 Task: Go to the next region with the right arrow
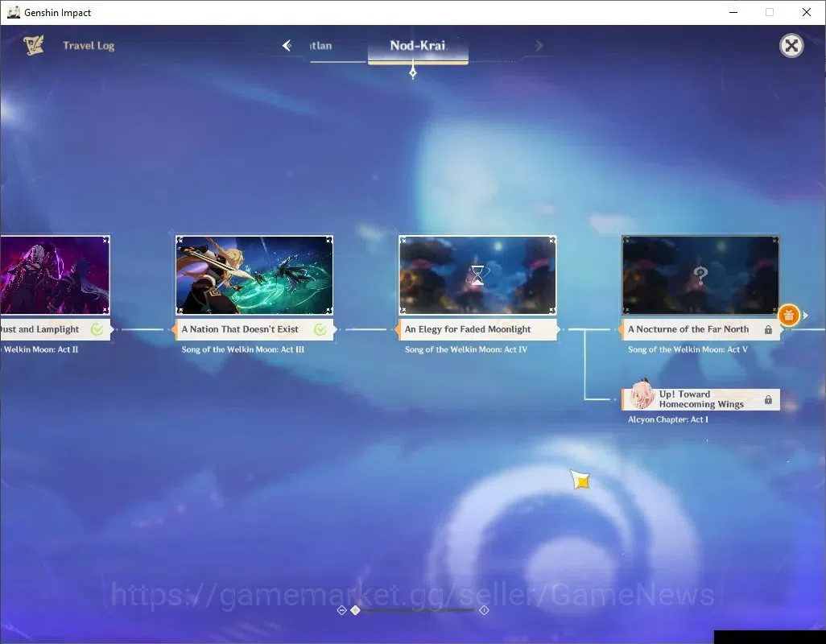click(x=539, y=46)
